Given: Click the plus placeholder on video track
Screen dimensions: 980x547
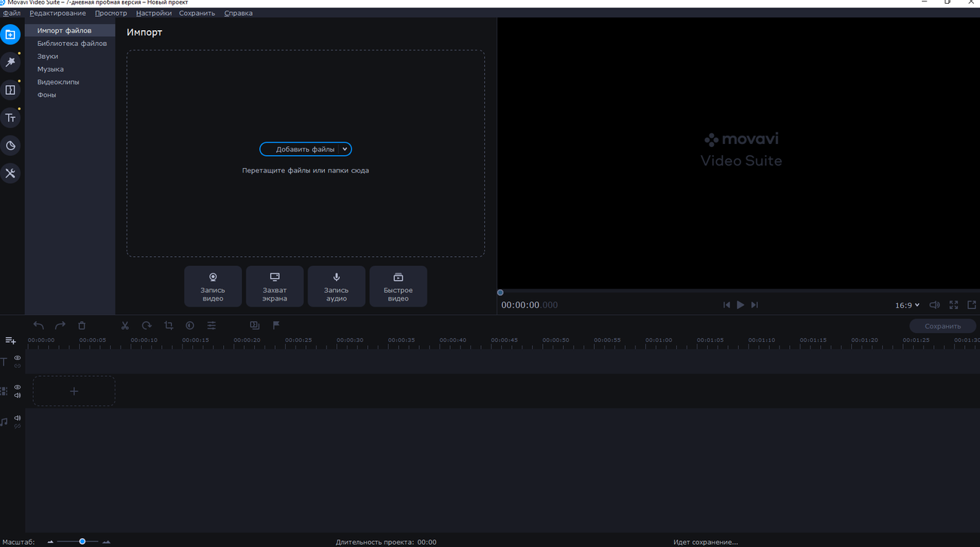Looking at the screenshot, I should tap(74, 391).
